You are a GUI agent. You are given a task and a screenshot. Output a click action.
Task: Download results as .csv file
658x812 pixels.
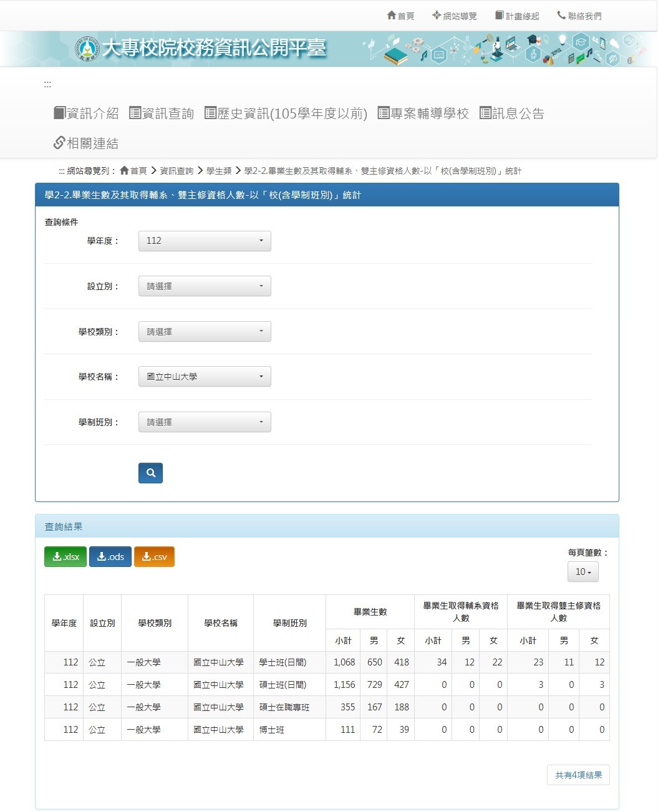click(x=154, y=557)
